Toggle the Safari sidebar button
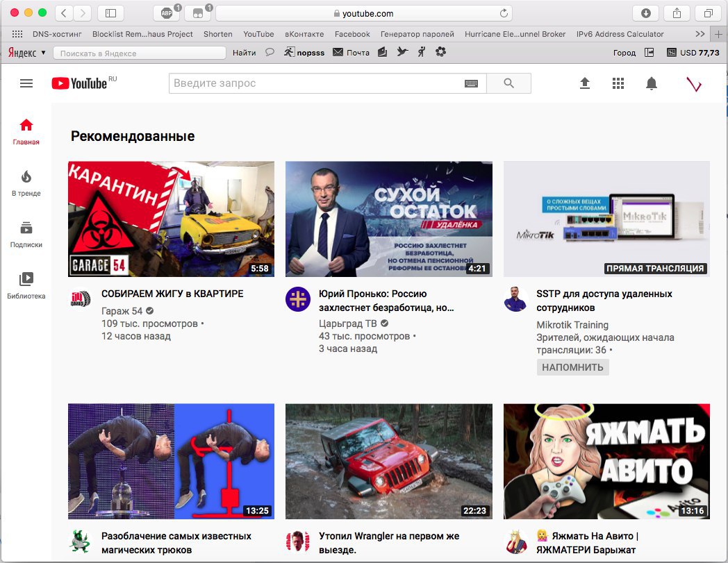728x563 pixels. tap(110, 13)
